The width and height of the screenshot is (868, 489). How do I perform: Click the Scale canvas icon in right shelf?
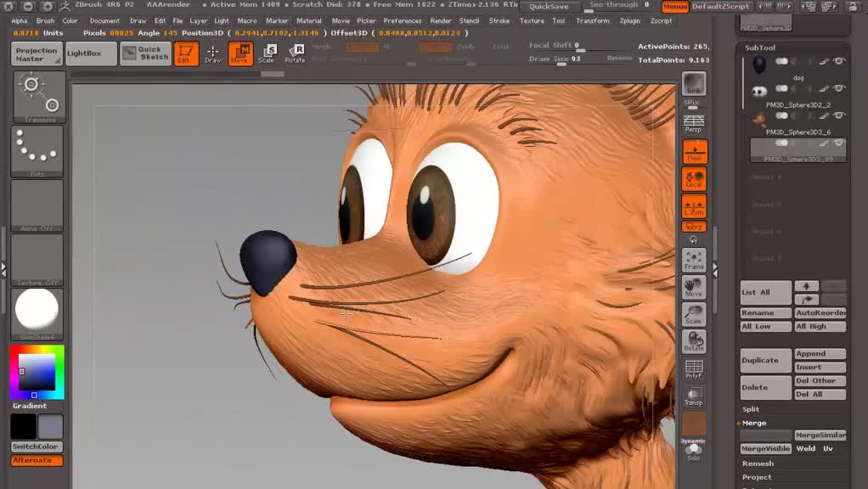click(x=694, y=314)
